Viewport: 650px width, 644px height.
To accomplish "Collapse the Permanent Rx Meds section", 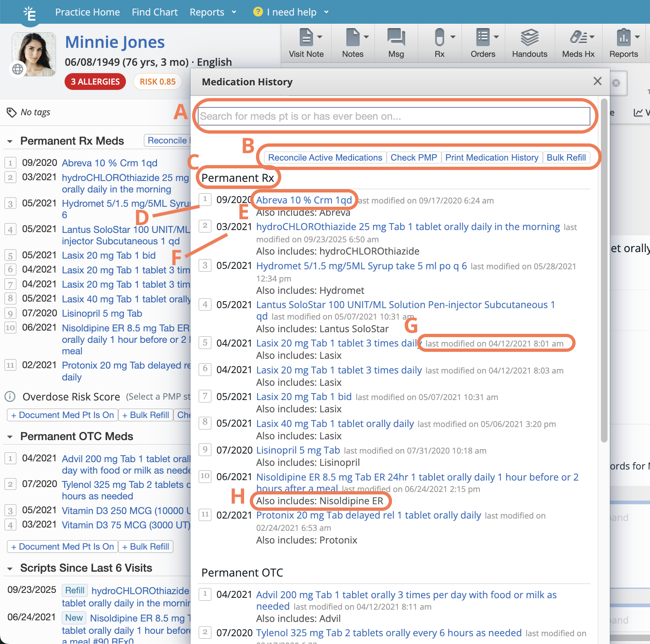I will pyautogui.click(x=10, y=141).
